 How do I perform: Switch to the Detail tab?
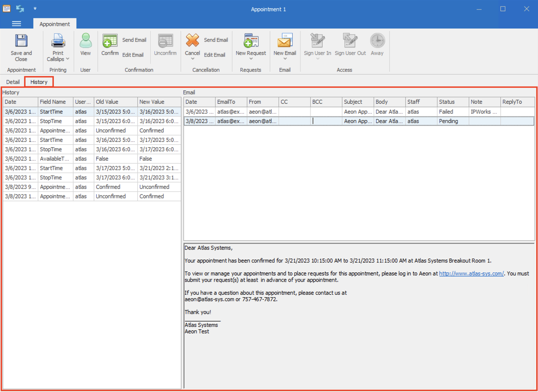(x=13, y=82)
